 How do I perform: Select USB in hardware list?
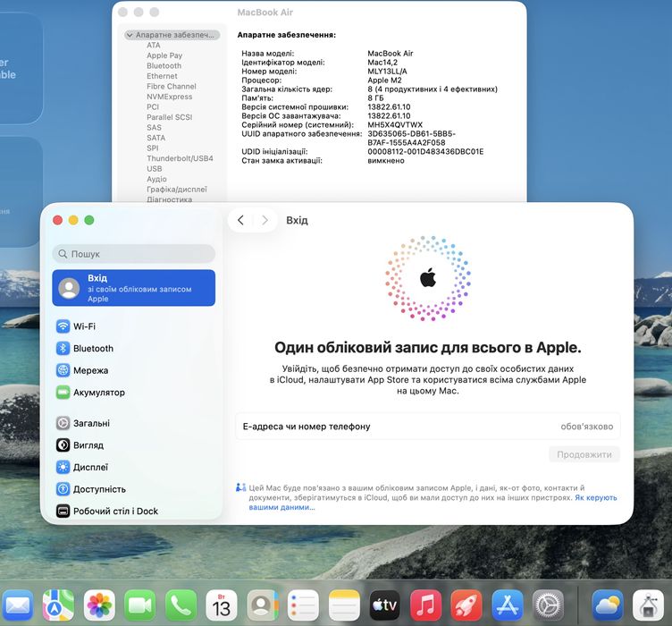click(155, 168)
